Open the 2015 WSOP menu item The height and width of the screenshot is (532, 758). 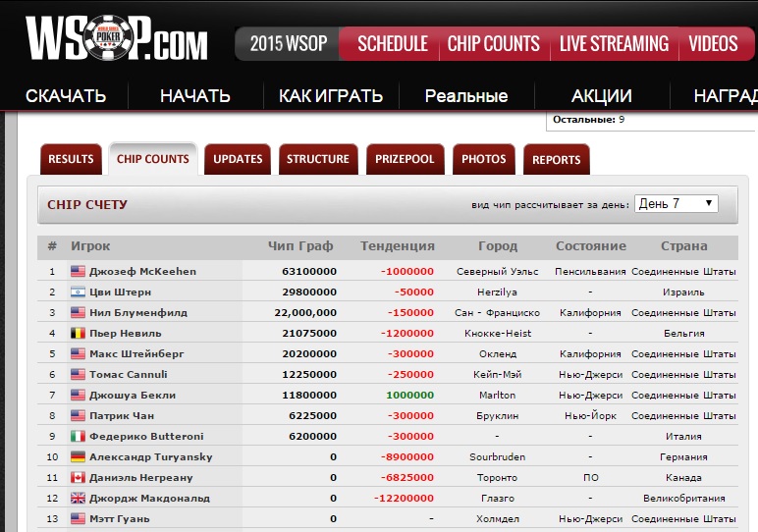click(x=289, y=43)
